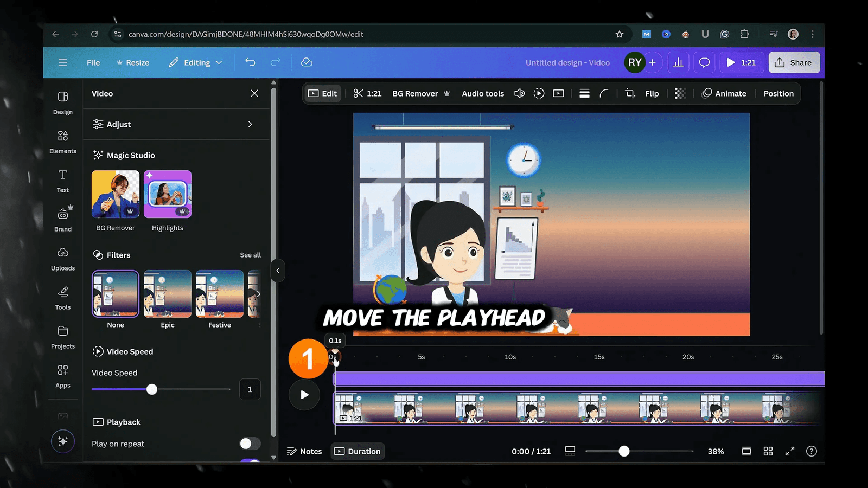Open the File menu
Image resolution: width=868 pixels, height=488 pixels.
pos(93,62)
